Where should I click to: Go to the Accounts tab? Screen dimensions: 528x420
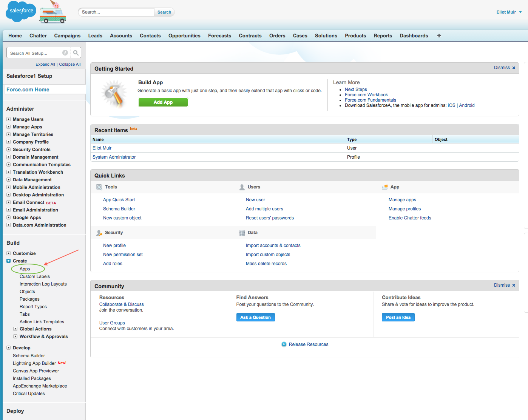tap(121, 36)
